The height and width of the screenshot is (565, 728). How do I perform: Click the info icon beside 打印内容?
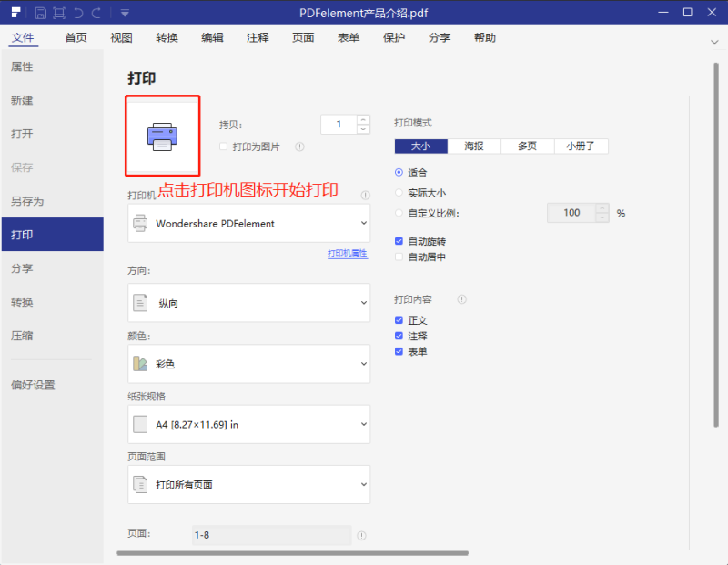click(x=463, y=298)
